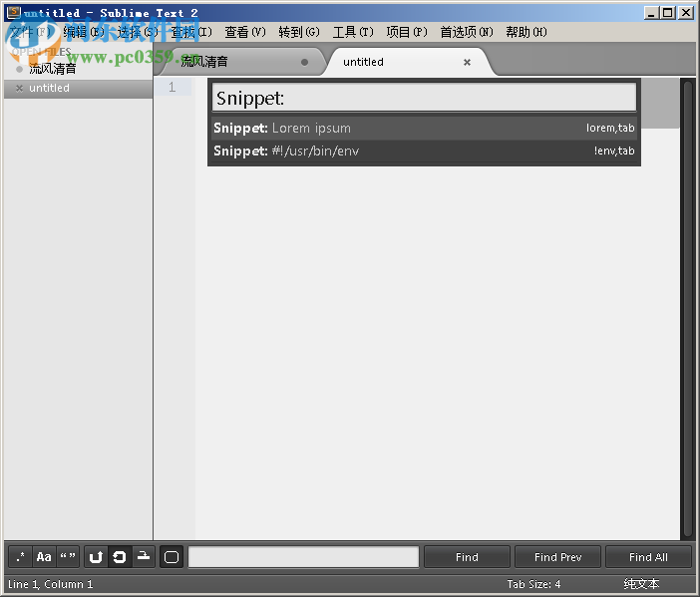This screenshot has height=597, width=700.
Task: Toggle highlight matches button
Action: coord(172,557)
